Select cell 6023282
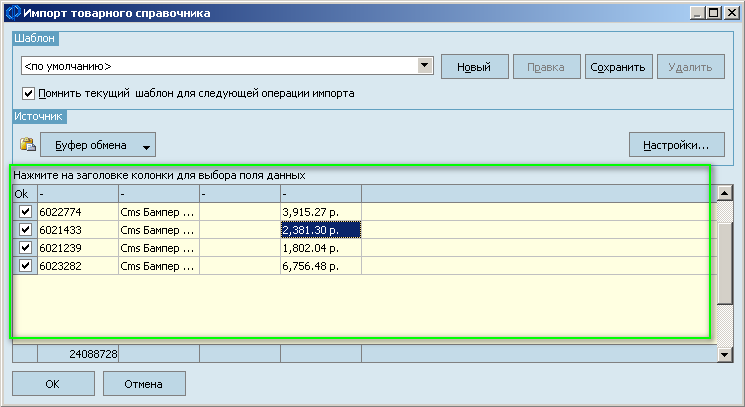 tap(78, 266)
